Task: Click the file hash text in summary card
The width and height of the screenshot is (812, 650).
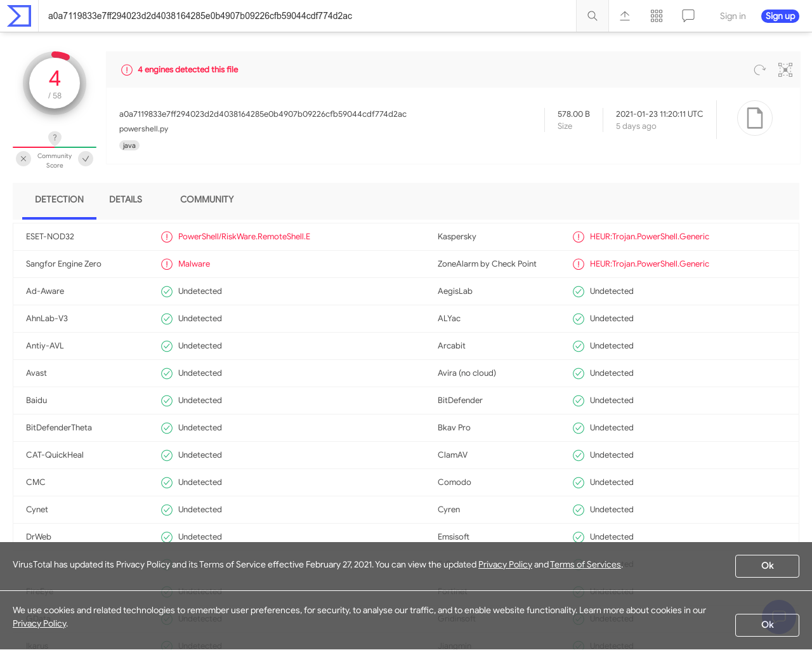Action: pyautogui.click(x=263, y=114)
